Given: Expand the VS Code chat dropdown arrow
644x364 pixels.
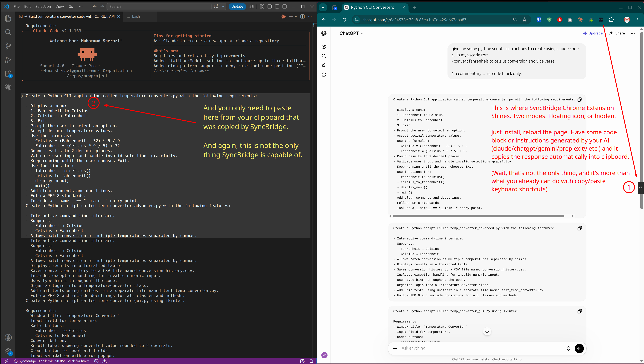Looking at the screenshot, I should pos(223,7).
